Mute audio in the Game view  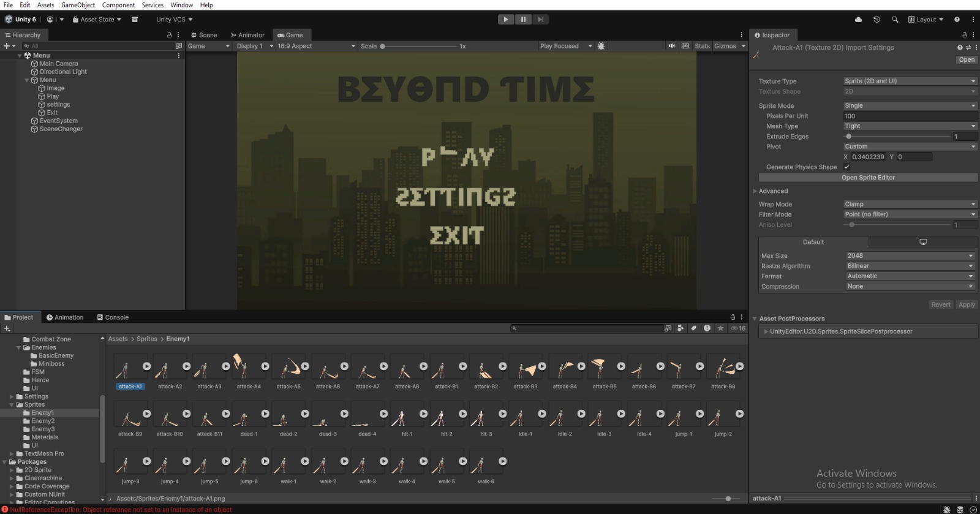(x=672, y=46)
